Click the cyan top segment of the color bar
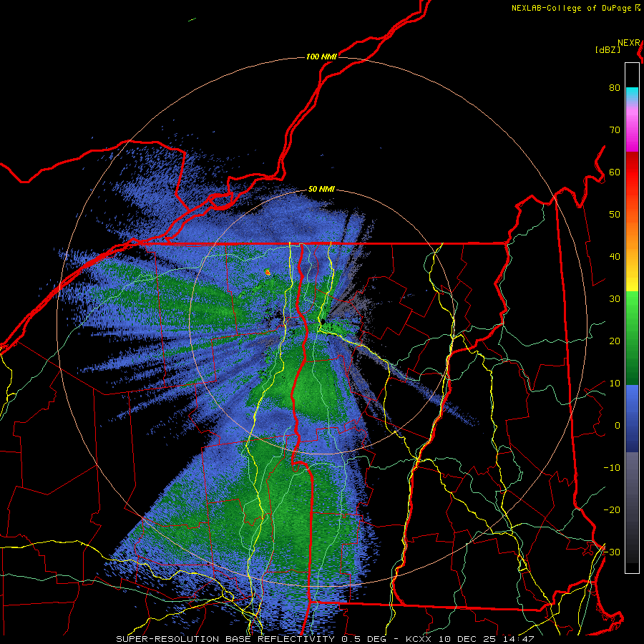The image size is (644, 644). 632,94
